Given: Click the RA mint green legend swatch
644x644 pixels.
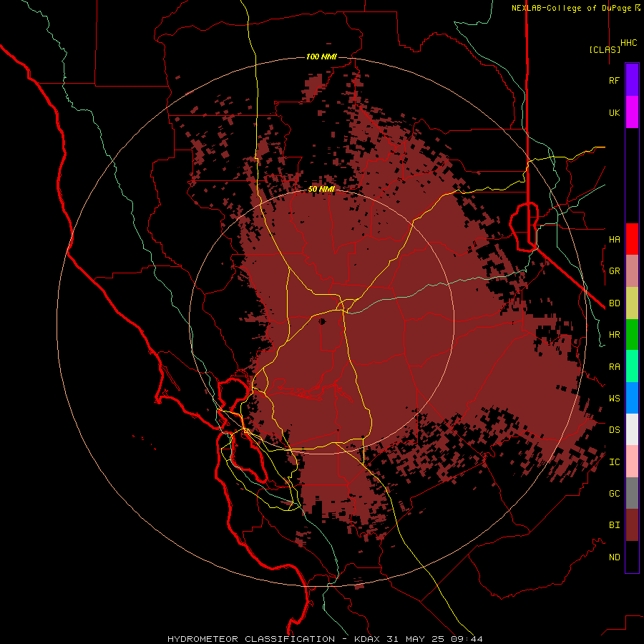Looking at the screenshot, I should click(x=632, y=366).
